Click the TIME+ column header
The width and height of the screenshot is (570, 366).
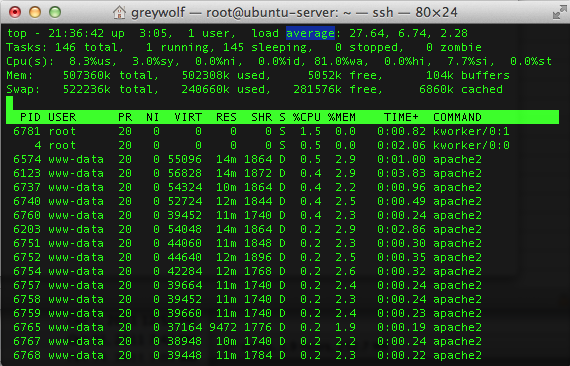[x=401, y=117]
